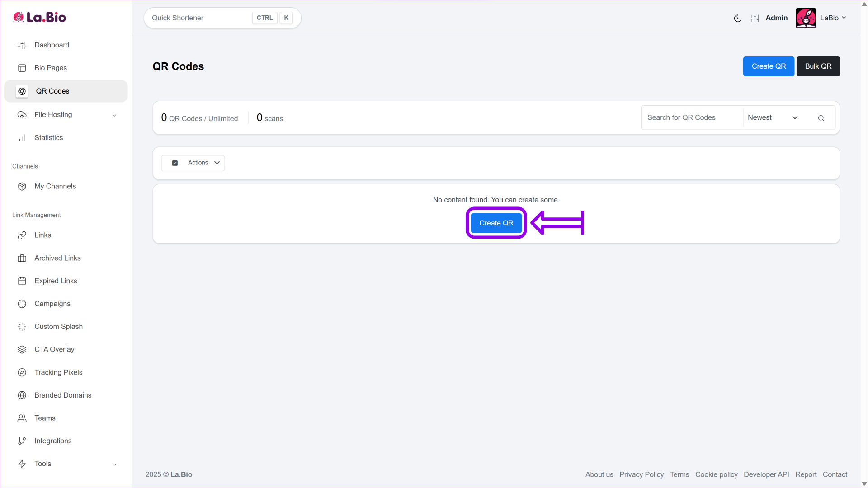Viewport: 868px width, 488px height.
Task: Open the Developer API footer link
Action: [766, 474]
